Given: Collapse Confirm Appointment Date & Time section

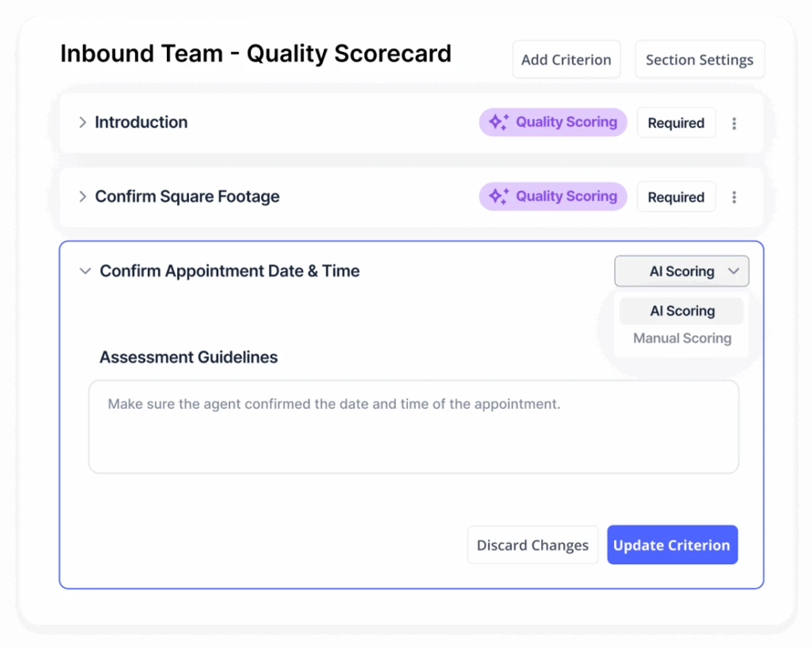Looking at the screenshot, I should [85, 271].
